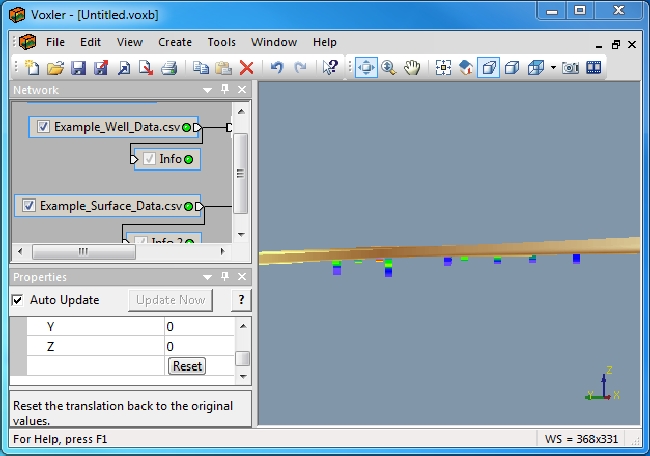The image size is (650, 456).
Task: Open a file with folder icon
Action: click(x=55, y=68)
